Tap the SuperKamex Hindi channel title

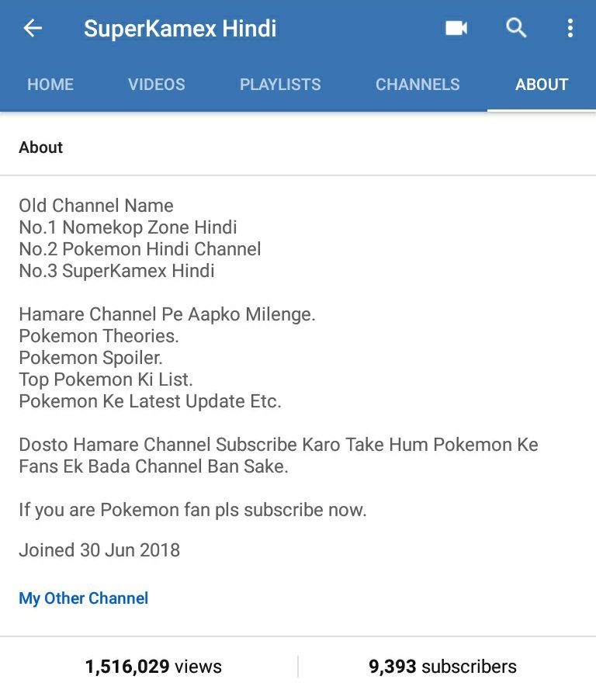[x=180, y=29]
